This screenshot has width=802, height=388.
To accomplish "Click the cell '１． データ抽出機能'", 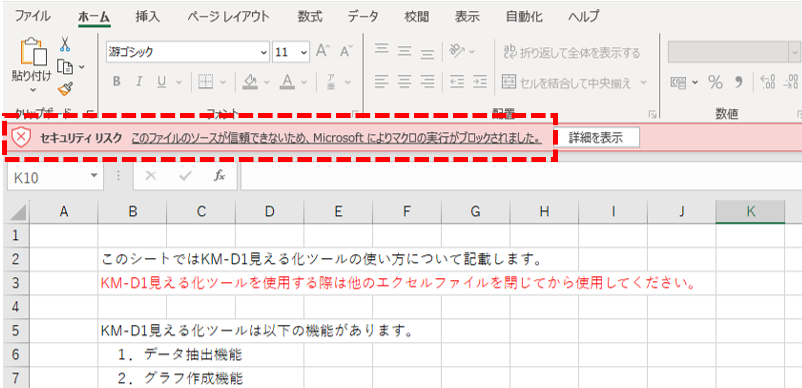I will tap(181, 354).
